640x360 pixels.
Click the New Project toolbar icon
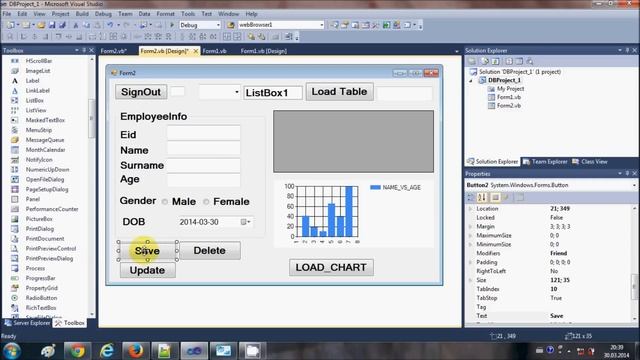pyautogui.click(x=10, y=25)
